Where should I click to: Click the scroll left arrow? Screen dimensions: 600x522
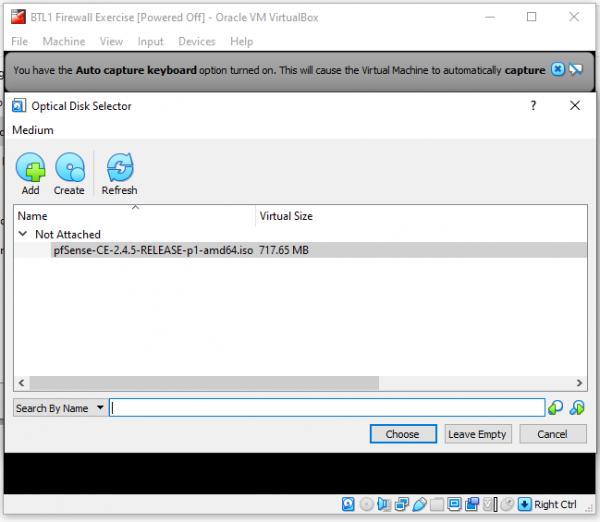(x=22, y=383)
